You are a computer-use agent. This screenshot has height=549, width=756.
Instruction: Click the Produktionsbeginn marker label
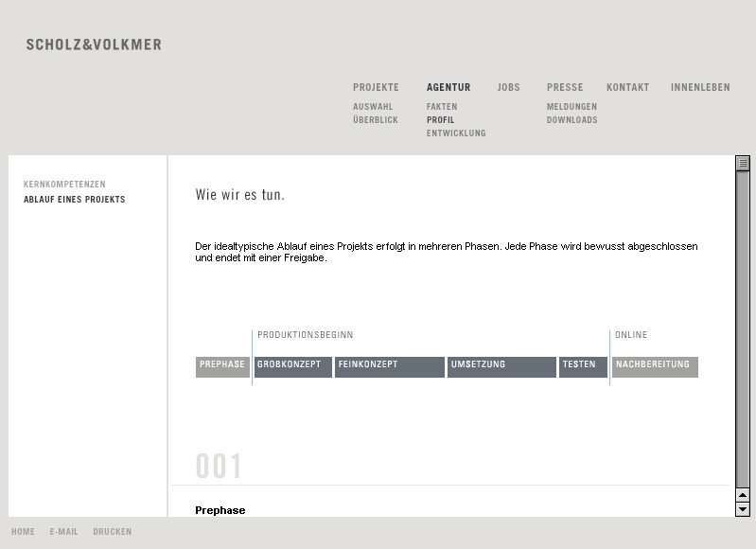click(306, 335)
